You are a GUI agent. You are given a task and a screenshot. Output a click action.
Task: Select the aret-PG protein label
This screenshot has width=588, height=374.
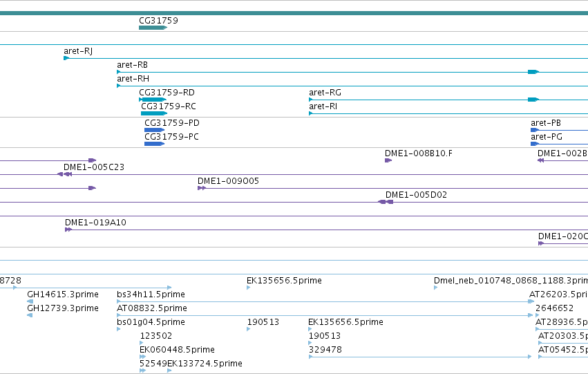pos(547,137)
